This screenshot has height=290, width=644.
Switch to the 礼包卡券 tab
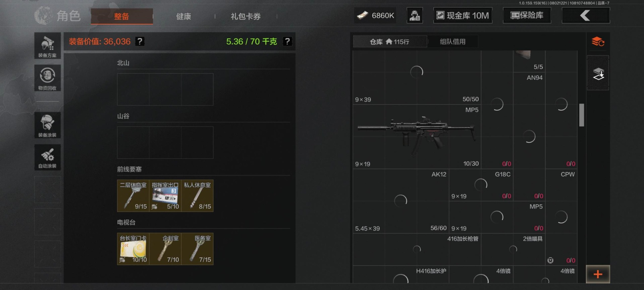click(x=246, y=16)
